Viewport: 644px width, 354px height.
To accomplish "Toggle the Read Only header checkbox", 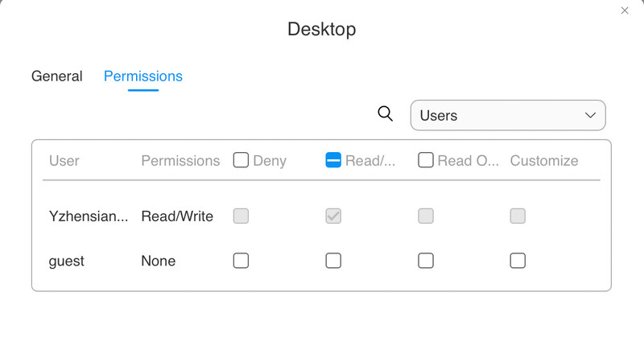I will [426, 160].
